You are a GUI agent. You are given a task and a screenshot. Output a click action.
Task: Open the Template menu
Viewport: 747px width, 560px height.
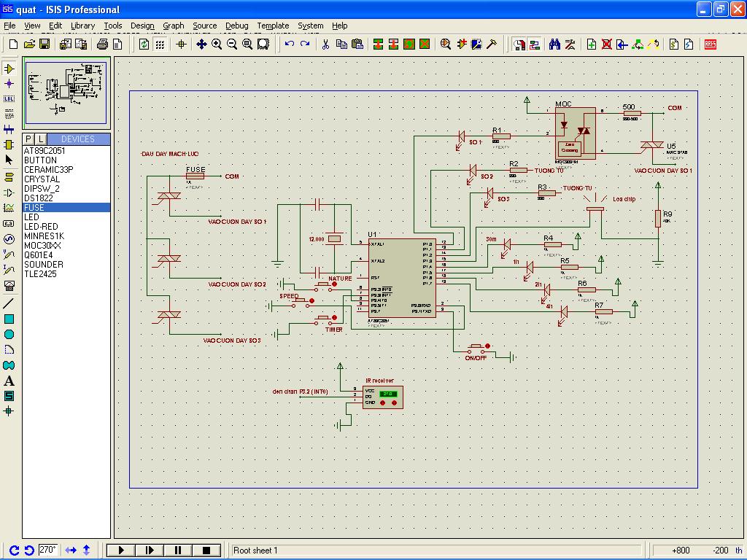coord(273,26)
